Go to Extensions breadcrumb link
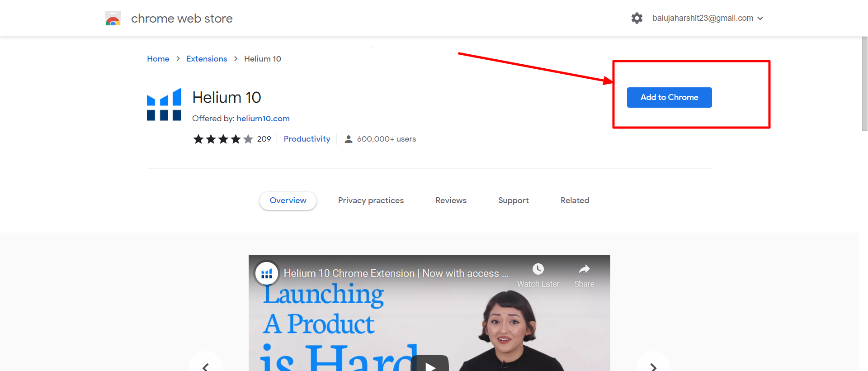This screenshot has height=371, width=868. (207, 59)
